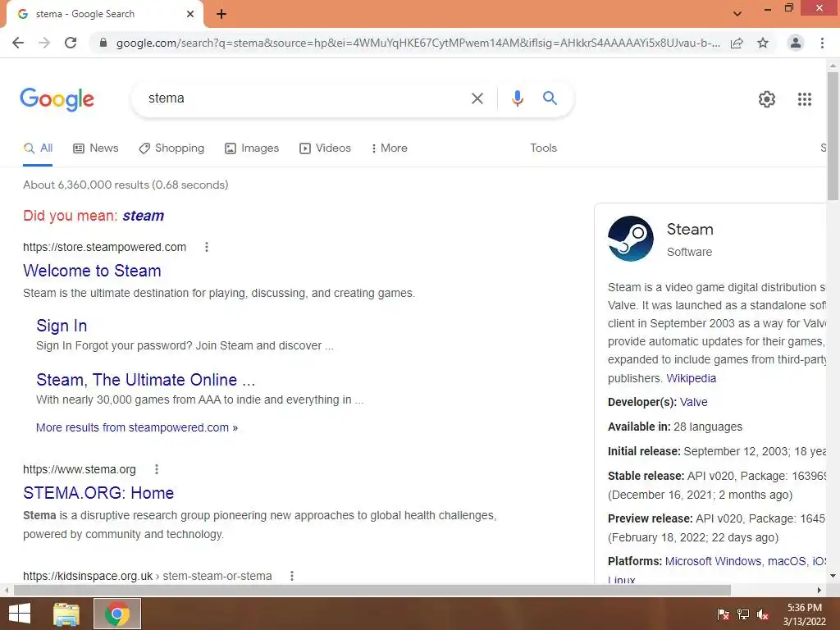Submit search with magnifier icon
Viewport: 840px width, 630px height.
pos(550,98)
